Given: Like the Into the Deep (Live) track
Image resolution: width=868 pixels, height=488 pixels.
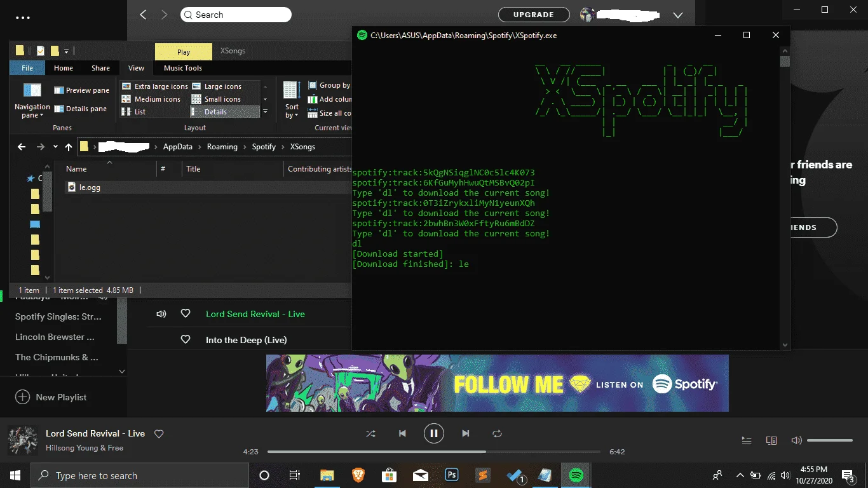Looking at the screenshot, I should [x=186, y=340].
